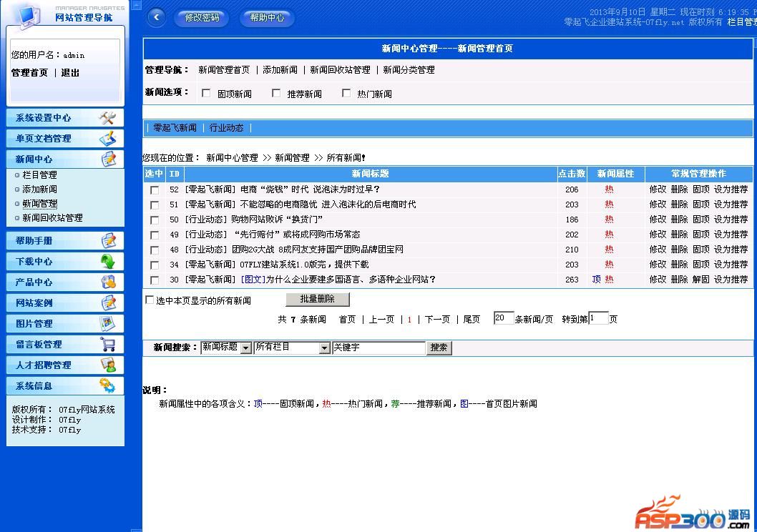Tick the 推荐新闻 checkbox

pos(276,93)
